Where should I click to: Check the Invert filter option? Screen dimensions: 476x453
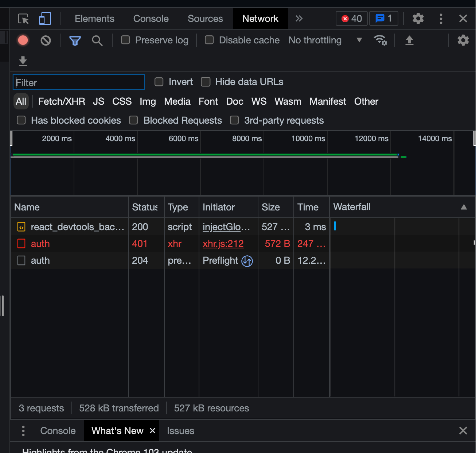159,82
